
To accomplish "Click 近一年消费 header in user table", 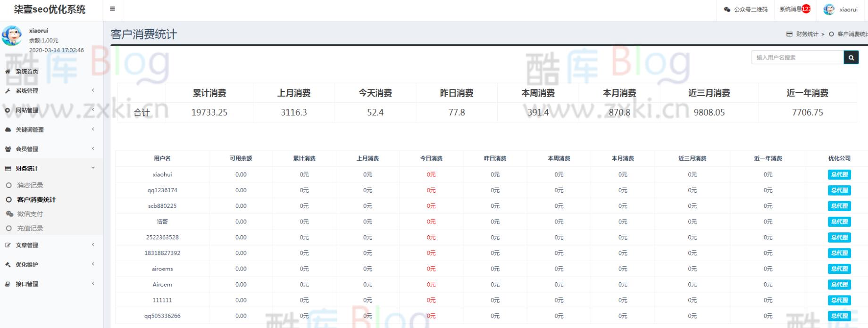I will click(768, 158).
